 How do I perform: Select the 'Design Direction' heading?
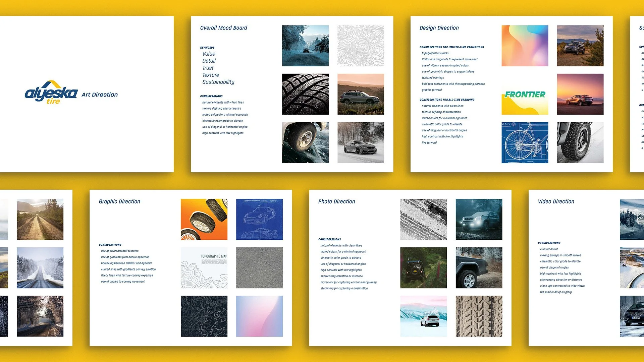point(439,28)
